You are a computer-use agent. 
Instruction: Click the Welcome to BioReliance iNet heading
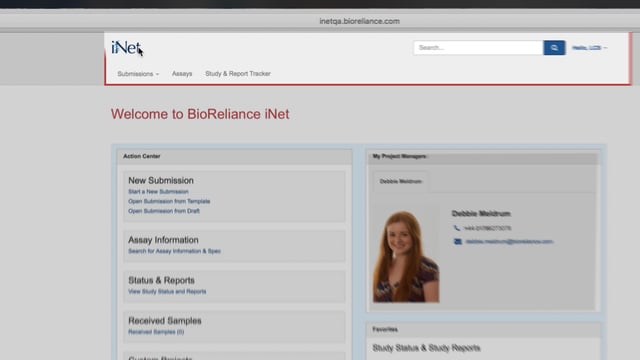tap(200, 114)
